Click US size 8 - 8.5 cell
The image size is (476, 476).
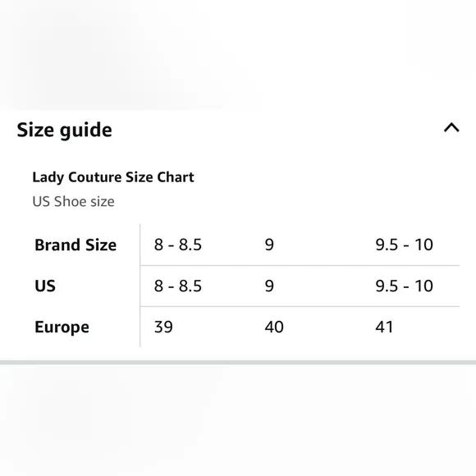tap(178, 286)
